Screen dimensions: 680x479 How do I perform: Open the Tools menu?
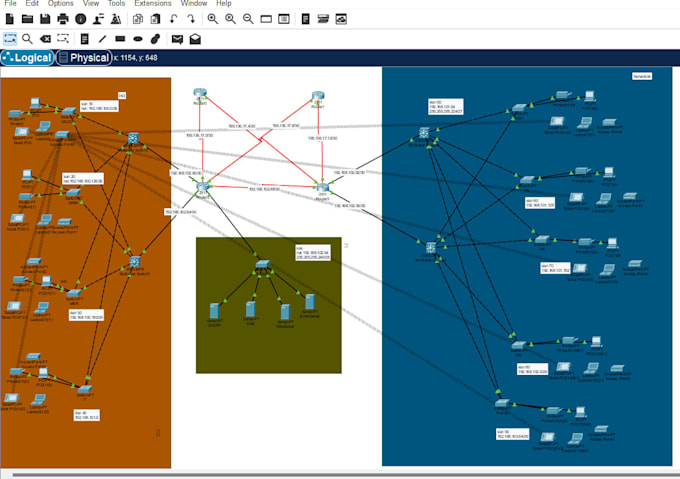[116, 3]
